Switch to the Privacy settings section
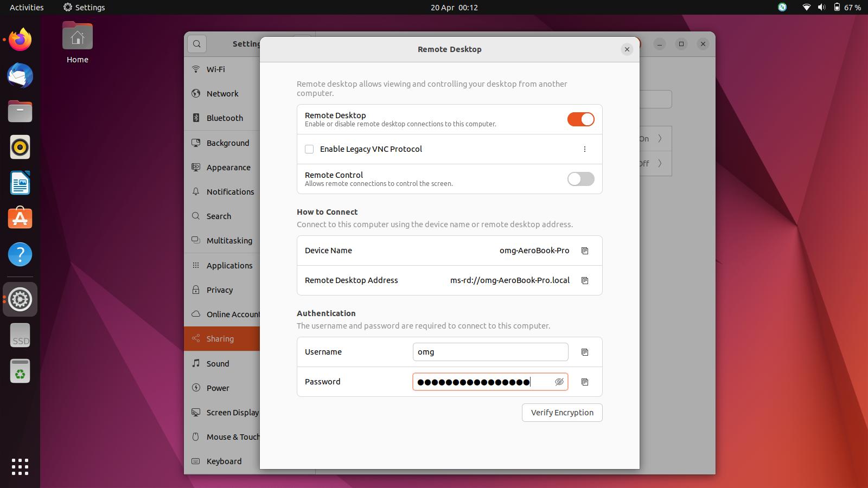The height and width of the screenshot is (488, 868). tap(220, 290)
